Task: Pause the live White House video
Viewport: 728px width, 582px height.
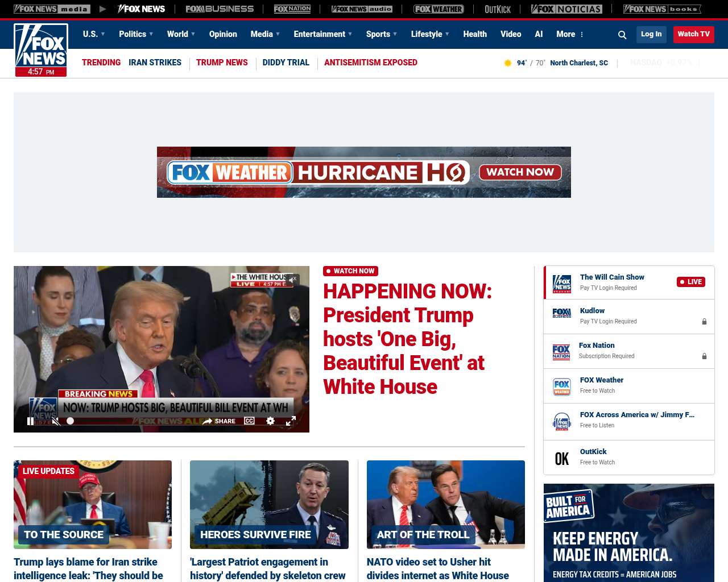Action: [30, 421]
